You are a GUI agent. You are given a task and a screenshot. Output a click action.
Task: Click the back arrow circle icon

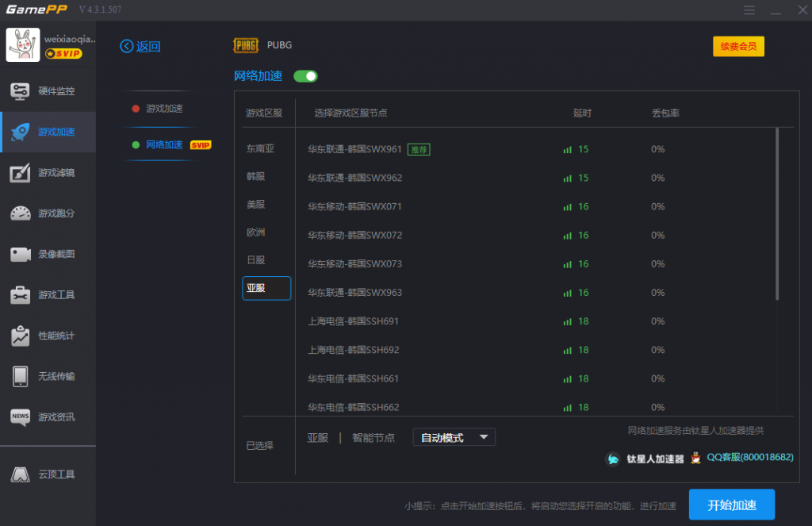tap(126, 46)
